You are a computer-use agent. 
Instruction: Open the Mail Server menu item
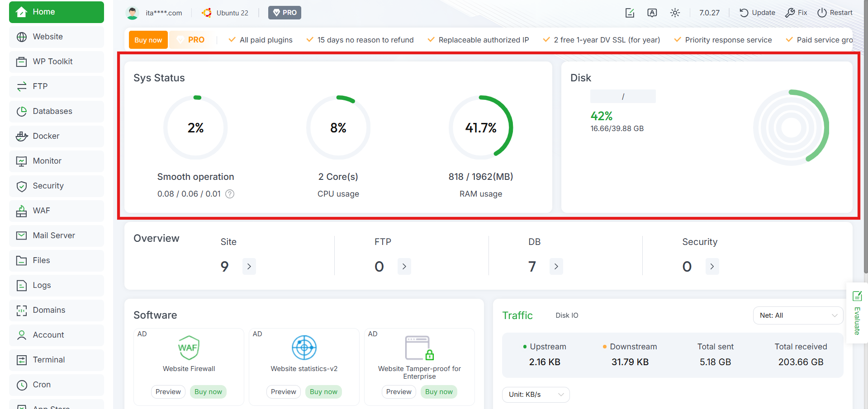pyautogui.click(x=57, y=236)
